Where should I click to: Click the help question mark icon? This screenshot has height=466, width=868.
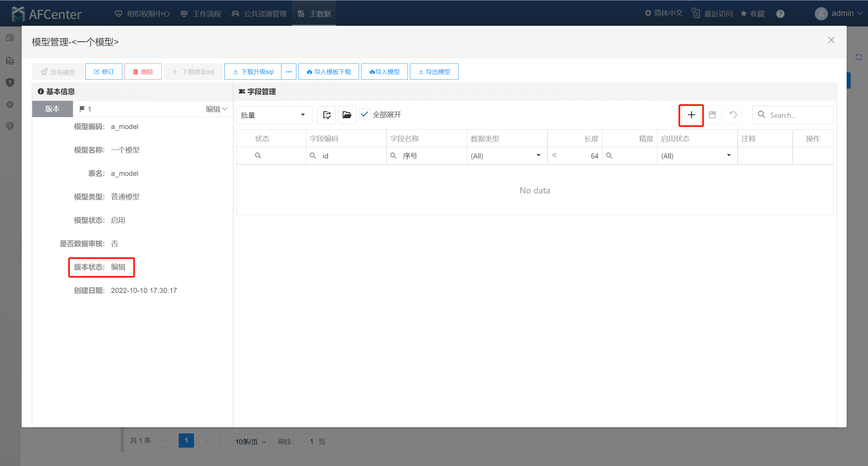tap(780, 14)
